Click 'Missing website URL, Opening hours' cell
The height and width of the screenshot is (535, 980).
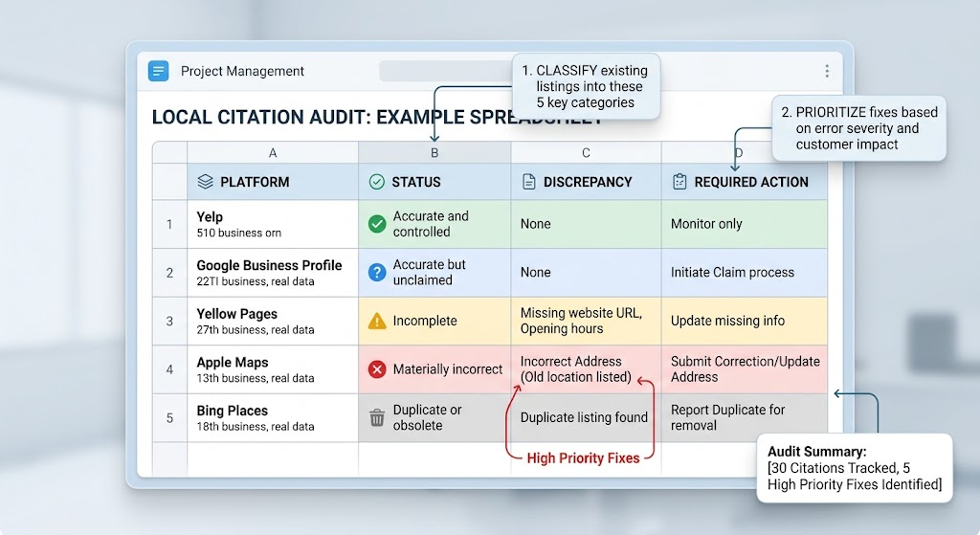pyautogui.click(x=586, y=322)
